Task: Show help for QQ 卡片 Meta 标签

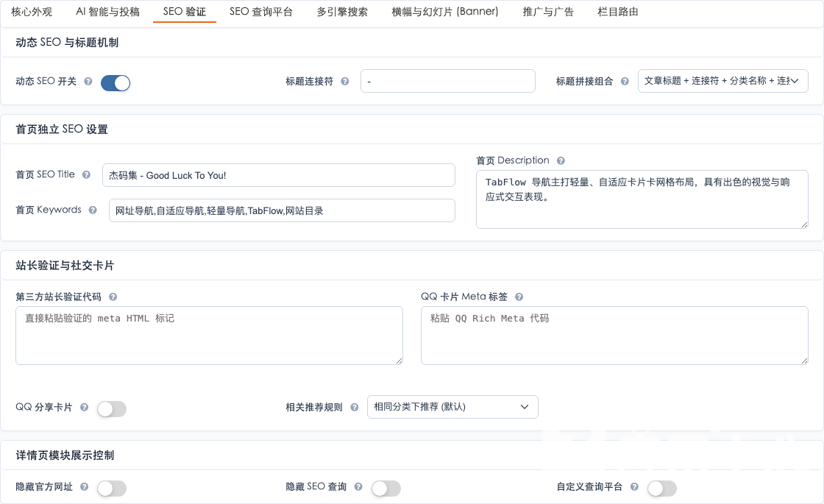Action: (x=519, y=297)
